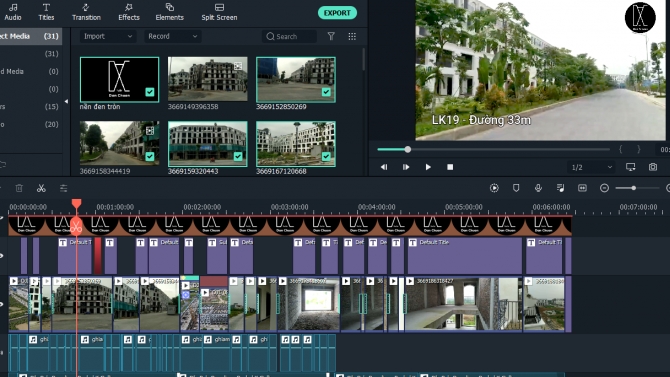The height and width of the screenshot is (377, 670).
Task: Click the slow play/step forward button
Action: click(x=406, y=167)
